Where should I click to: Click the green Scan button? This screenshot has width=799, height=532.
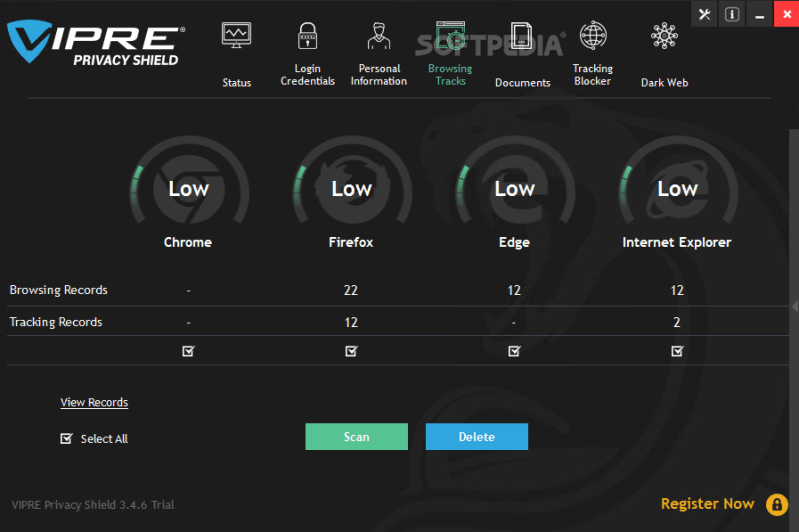pos(357,437)
